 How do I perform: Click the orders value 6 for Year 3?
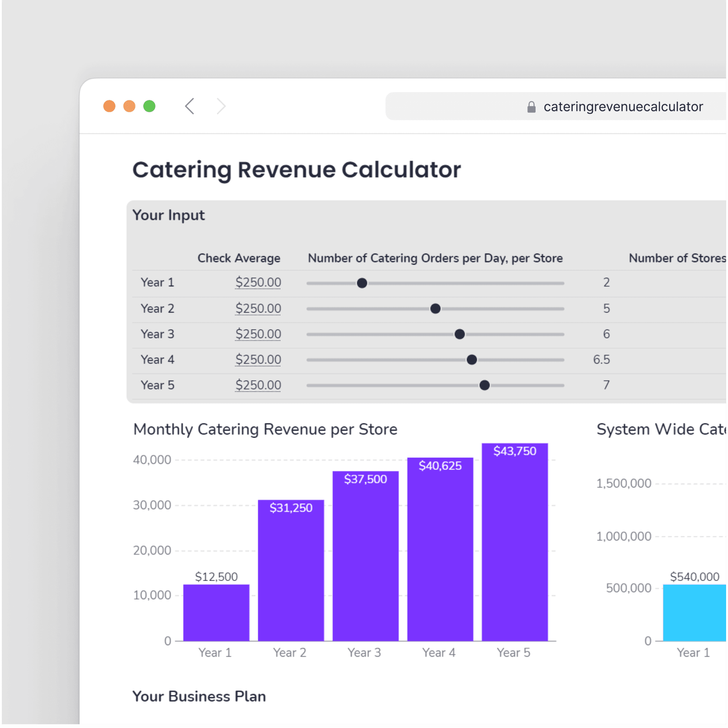pyautogui.click(x=607, y=334)
